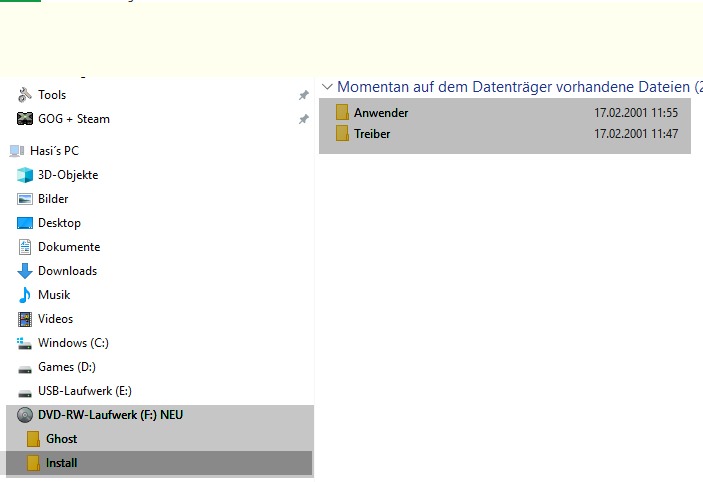
Task: Click the Downloads blue arrow icon
Action: click(x=25, y=271)
